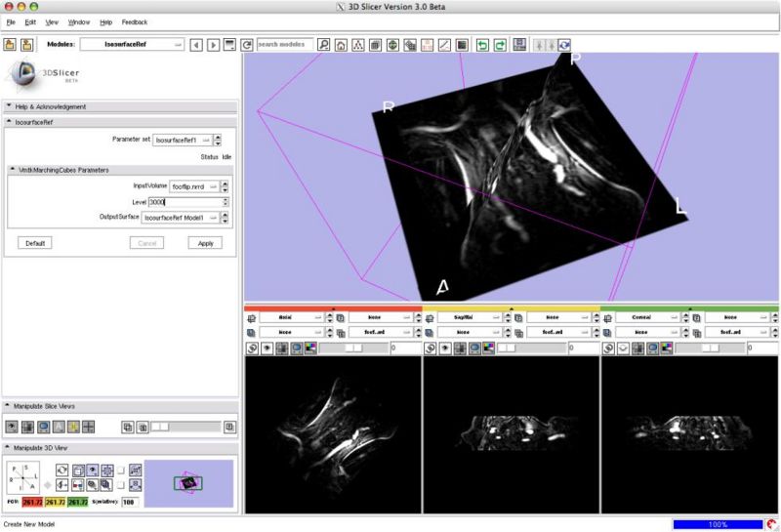This screenshot has height=532, width=781.
Task: Click the magnifier search modules icon
Action: click(x=324, y=45)
